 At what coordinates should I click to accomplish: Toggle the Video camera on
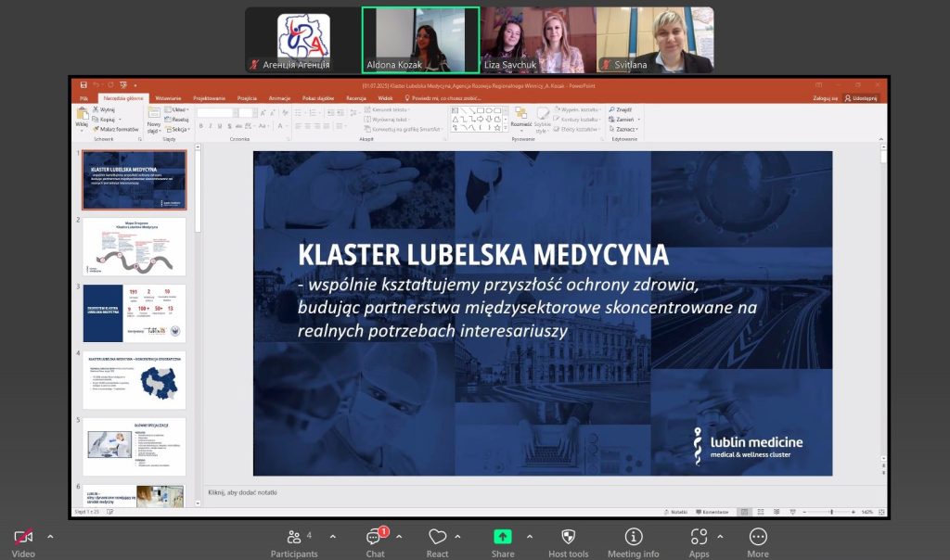coord(23,538)
